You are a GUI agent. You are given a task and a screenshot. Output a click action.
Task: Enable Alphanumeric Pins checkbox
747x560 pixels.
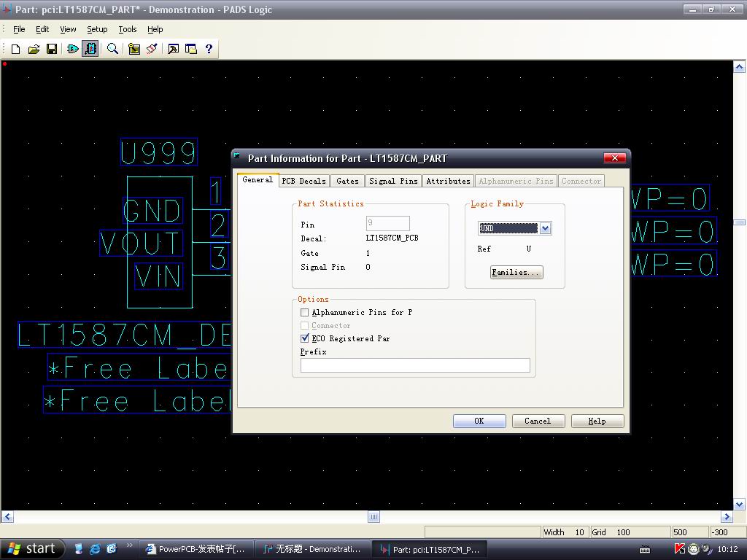pos(305,313)
